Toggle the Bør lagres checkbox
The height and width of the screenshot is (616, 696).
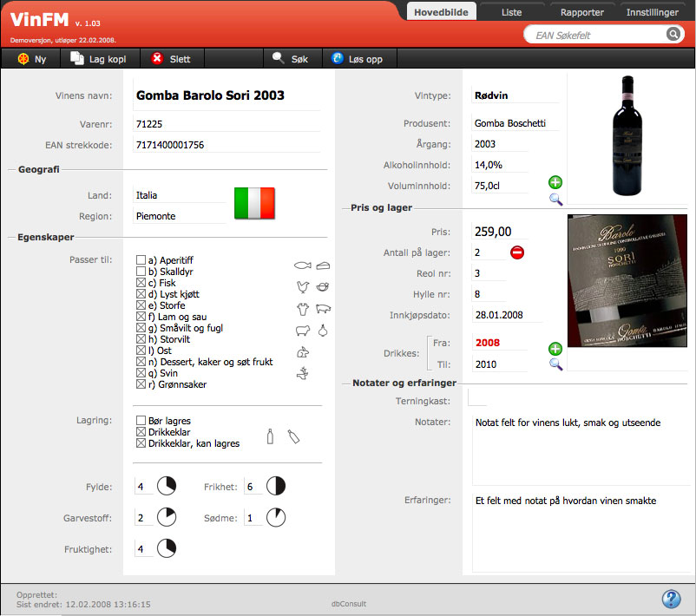tap(141, 421)
